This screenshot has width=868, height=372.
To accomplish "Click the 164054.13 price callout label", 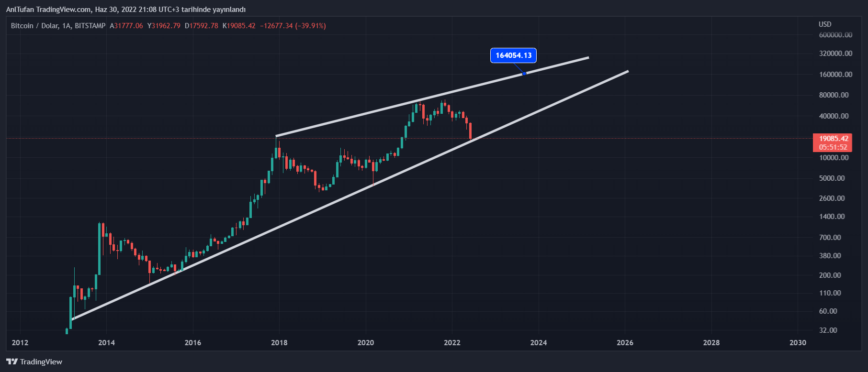I will click(513, 55).
